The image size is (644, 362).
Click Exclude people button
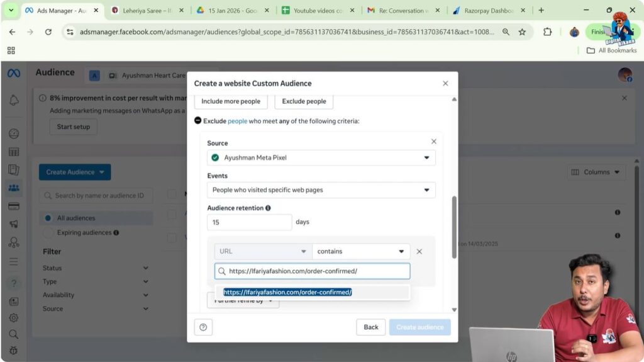tap(304, 101)
